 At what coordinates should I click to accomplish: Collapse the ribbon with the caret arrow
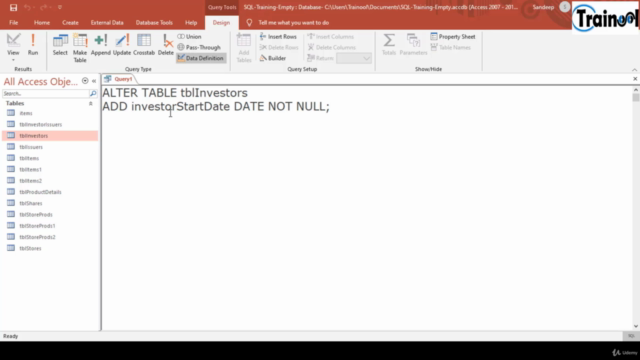pyautogui.click(x=634, y=70)
